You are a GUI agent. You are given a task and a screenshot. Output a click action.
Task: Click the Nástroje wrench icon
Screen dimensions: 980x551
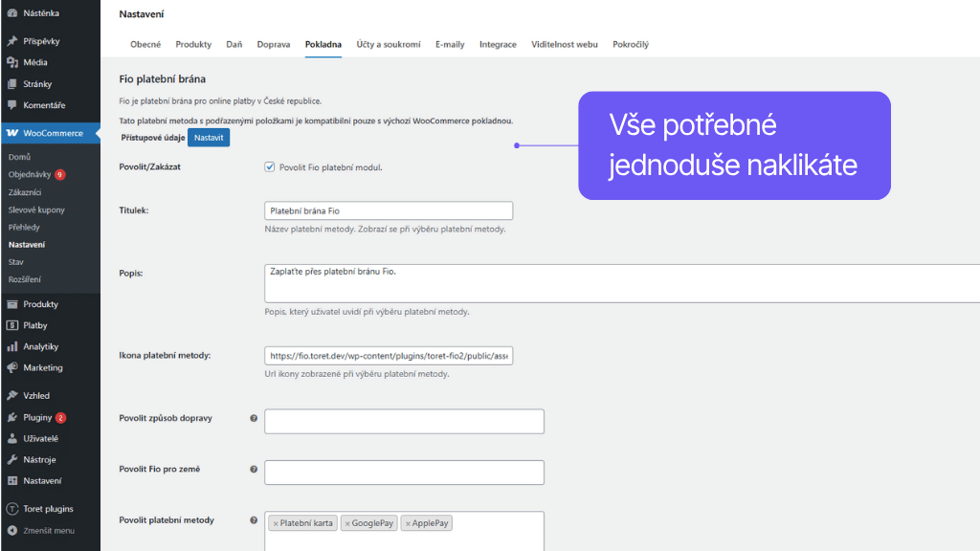tap(11, 460)
